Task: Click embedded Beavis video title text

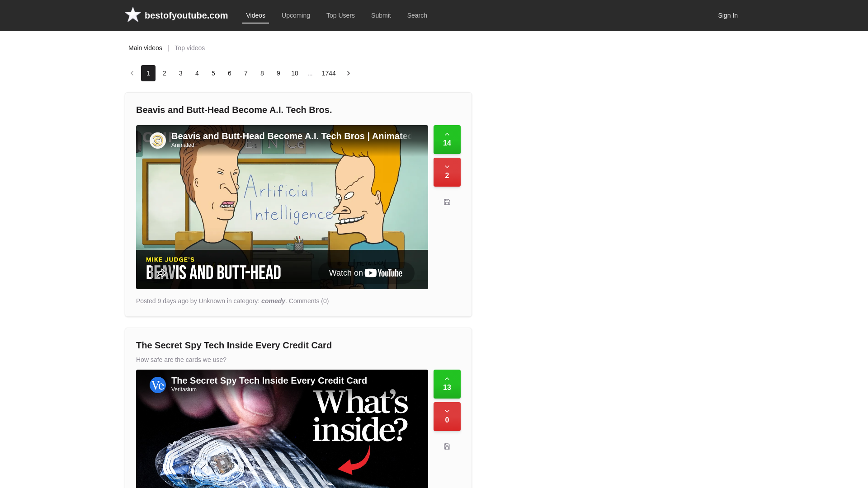Action: coord(292,136)
